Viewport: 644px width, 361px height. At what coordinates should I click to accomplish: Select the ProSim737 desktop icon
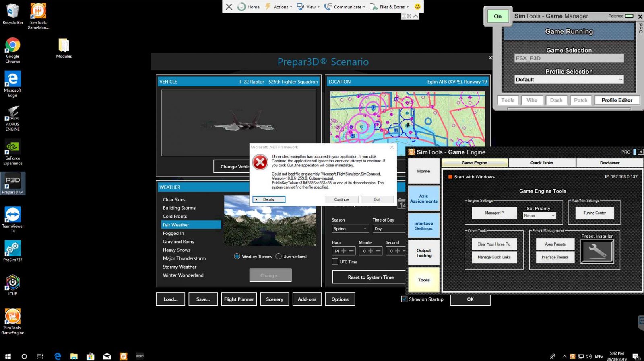tap(12, 252)
